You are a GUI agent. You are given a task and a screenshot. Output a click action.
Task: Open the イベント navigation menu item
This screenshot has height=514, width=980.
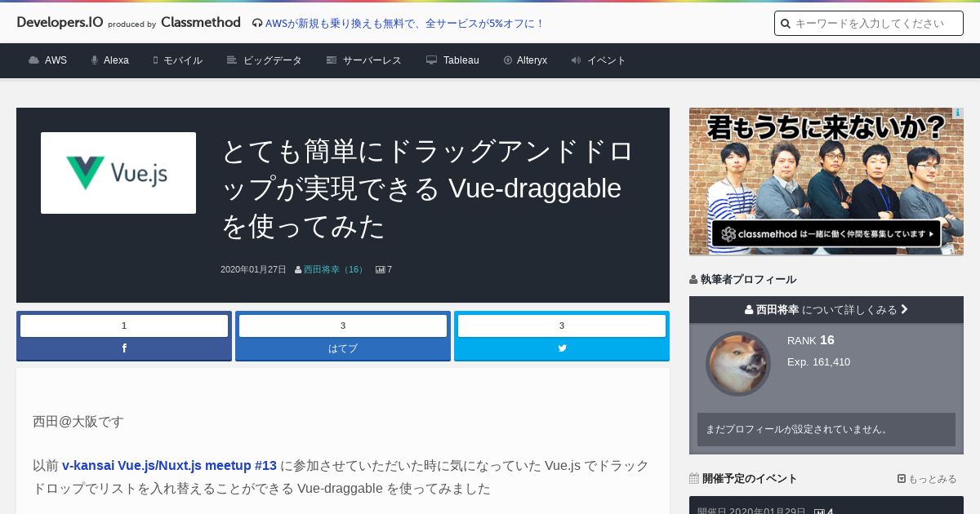click(x=607, y=60)
